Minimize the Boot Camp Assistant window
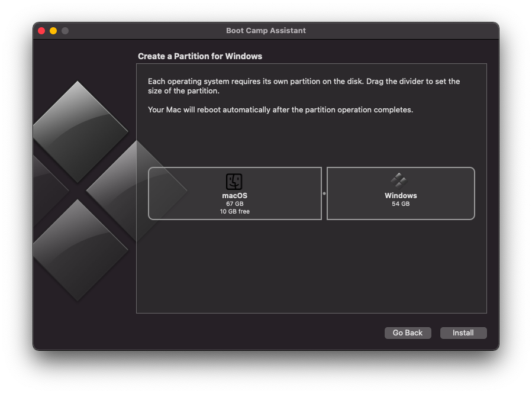532x394 pixels. pos(53,31)
